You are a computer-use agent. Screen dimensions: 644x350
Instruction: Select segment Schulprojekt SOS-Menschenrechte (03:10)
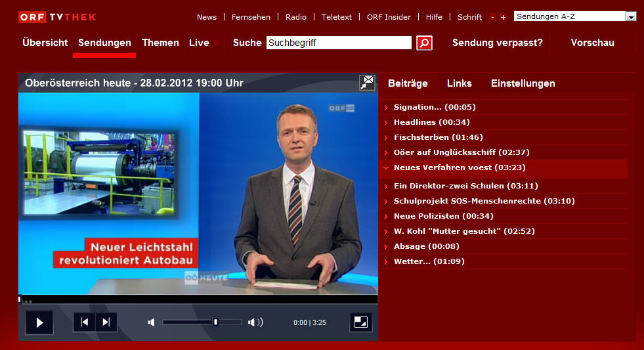point(484,202)
